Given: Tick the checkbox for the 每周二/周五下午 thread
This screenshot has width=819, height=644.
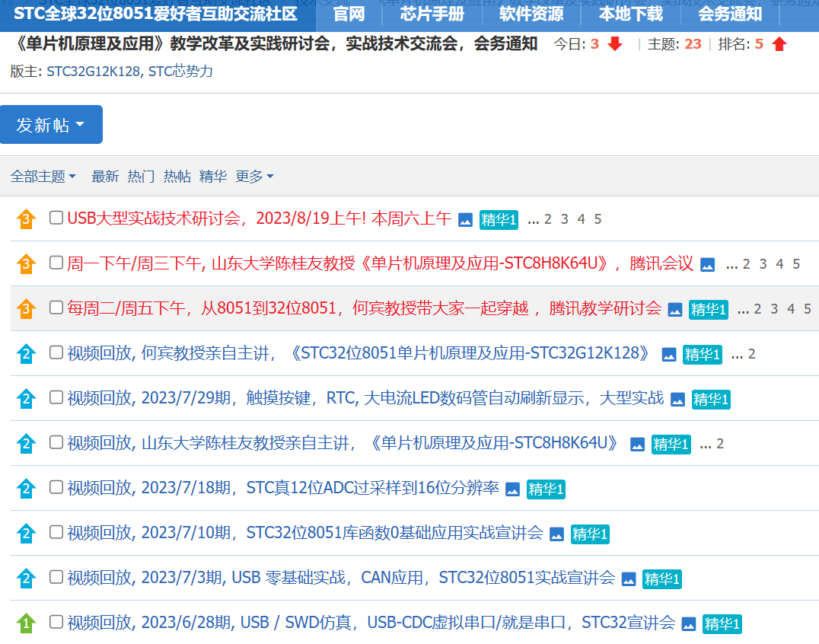Looking at the screenshot, I should click(56, 308).
